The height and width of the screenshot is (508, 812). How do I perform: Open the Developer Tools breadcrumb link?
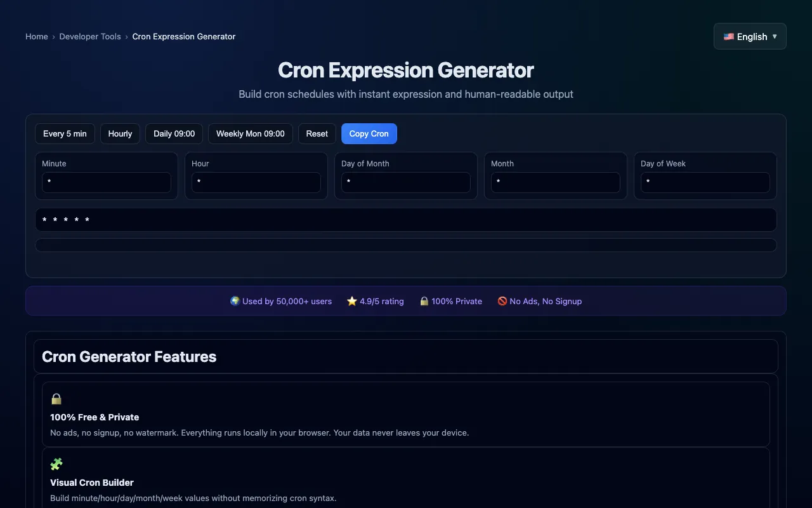[x=90, y=37]
